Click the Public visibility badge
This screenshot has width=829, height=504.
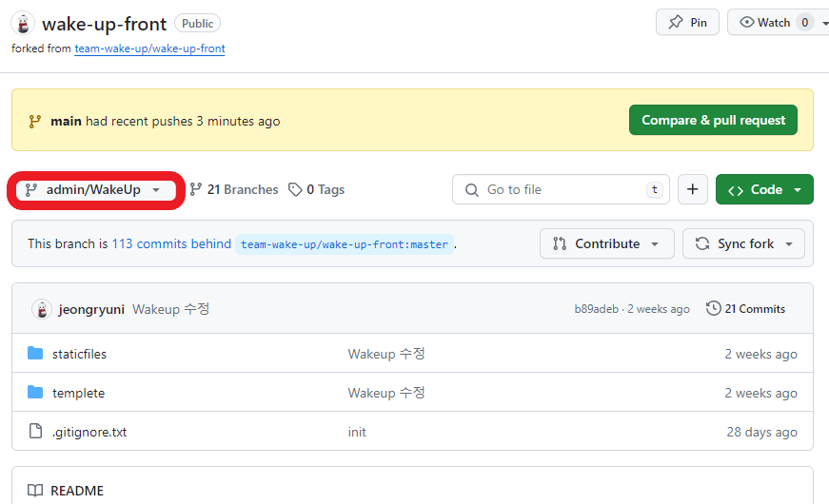tap(198, 23)
